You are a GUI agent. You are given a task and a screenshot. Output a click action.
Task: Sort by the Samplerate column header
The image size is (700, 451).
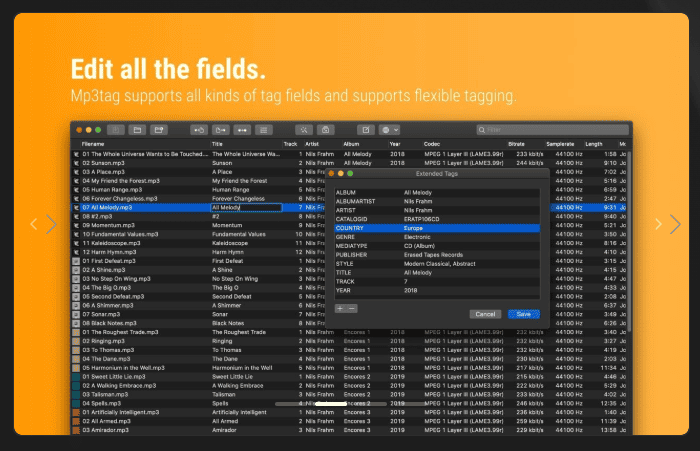(x=560, y=144)
